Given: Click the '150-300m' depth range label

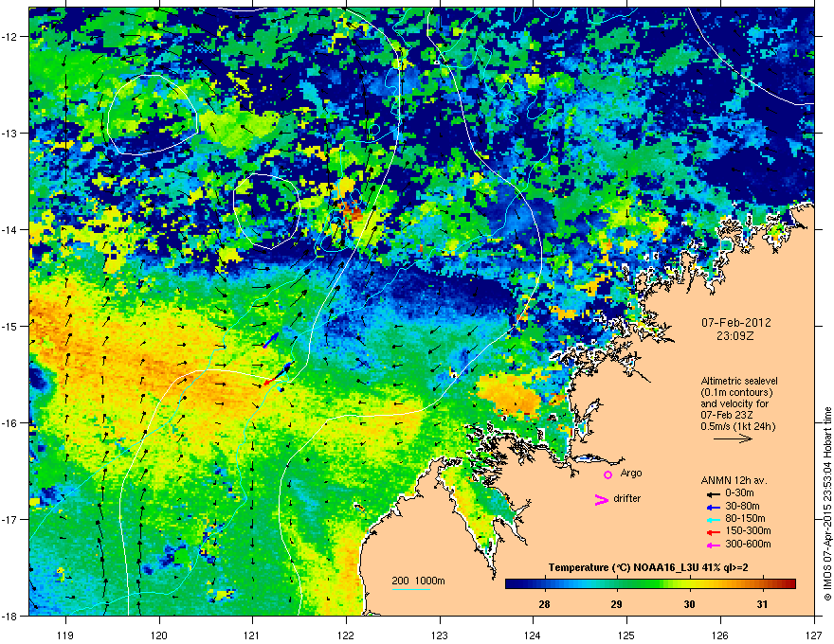Looking at the screenshot, I should click(x=748, y=530).
